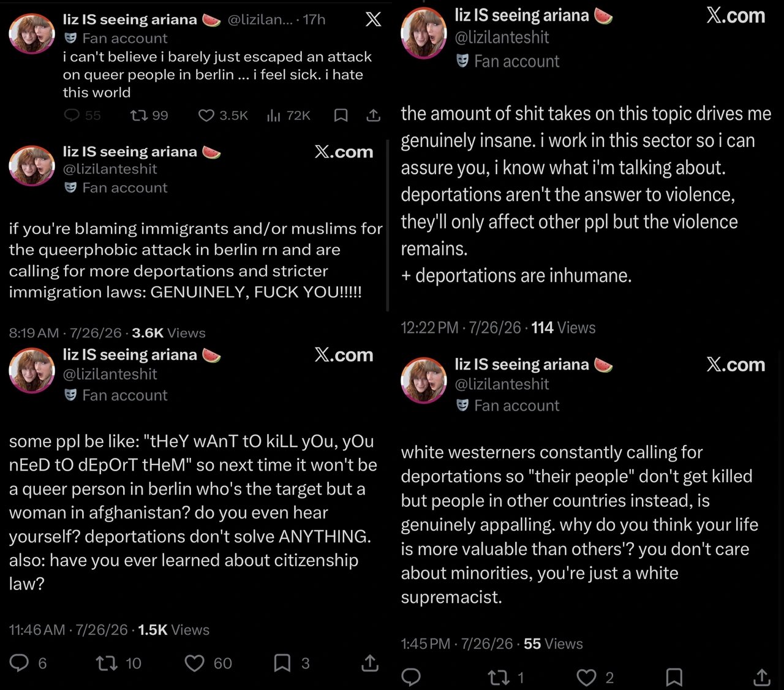
Task: Reply to tweet with 6 replies
Action: click(20, 662)
